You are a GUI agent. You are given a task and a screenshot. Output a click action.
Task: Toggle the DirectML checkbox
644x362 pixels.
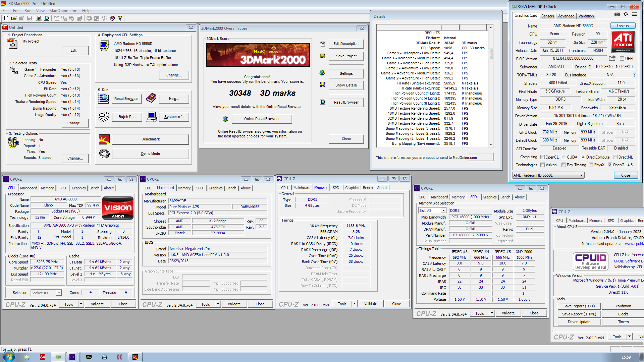(615, 157)
